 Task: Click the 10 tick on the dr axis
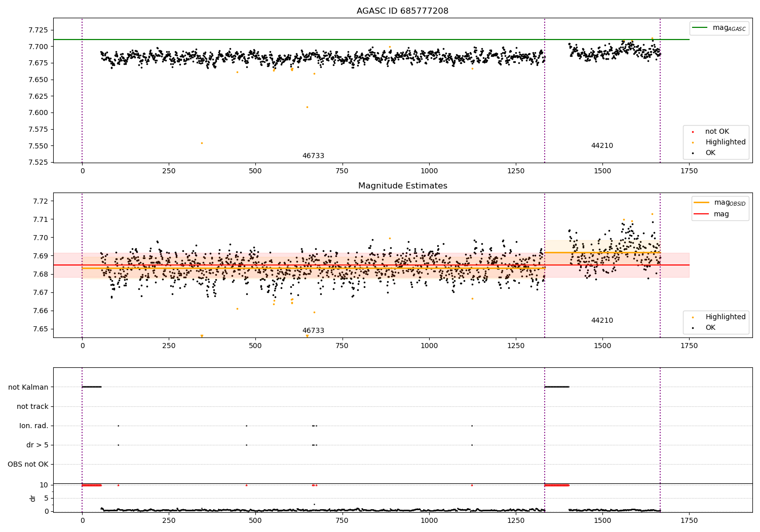pos(44,485)
